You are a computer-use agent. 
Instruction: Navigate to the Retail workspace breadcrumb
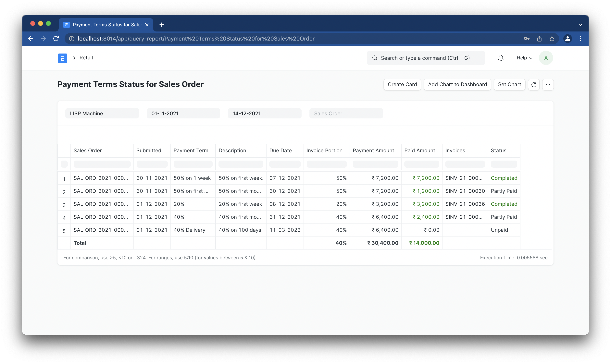point(86,58)
